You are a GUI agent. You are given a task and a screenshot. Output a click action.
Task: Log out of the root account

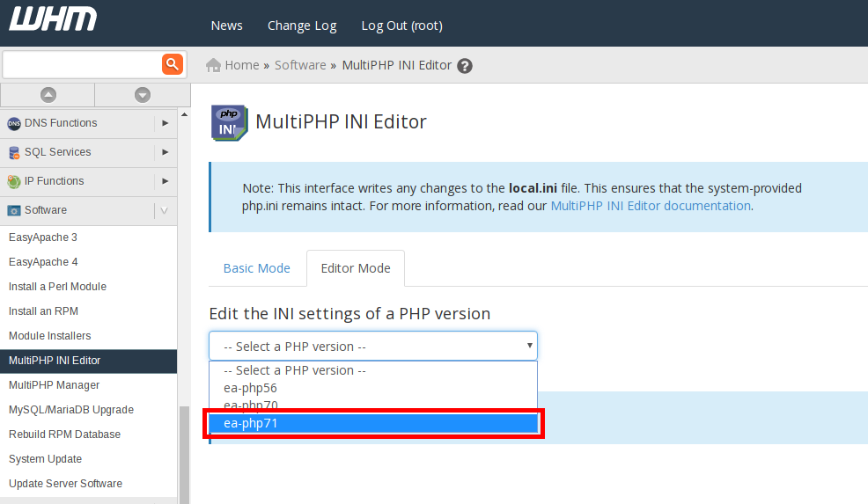click(x=401, y=26)
